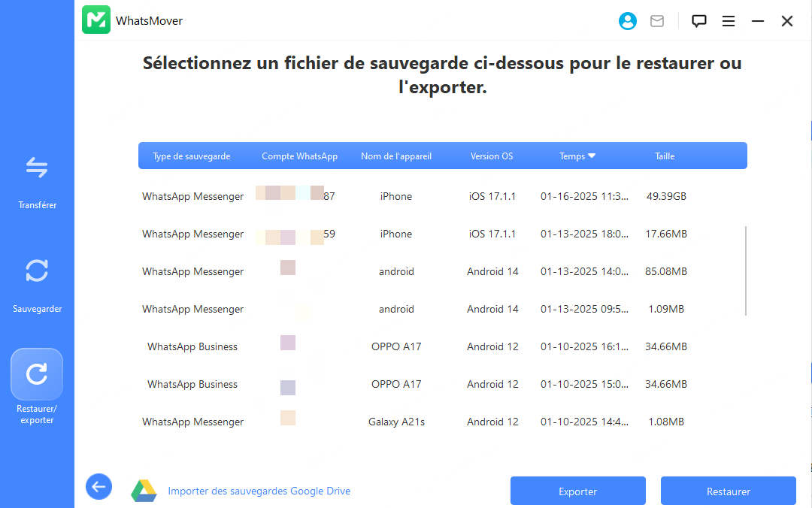The width and height of the screenshot is (812, 508).
Task: Open the mail envelope icon
Action: tap(657, 21)
